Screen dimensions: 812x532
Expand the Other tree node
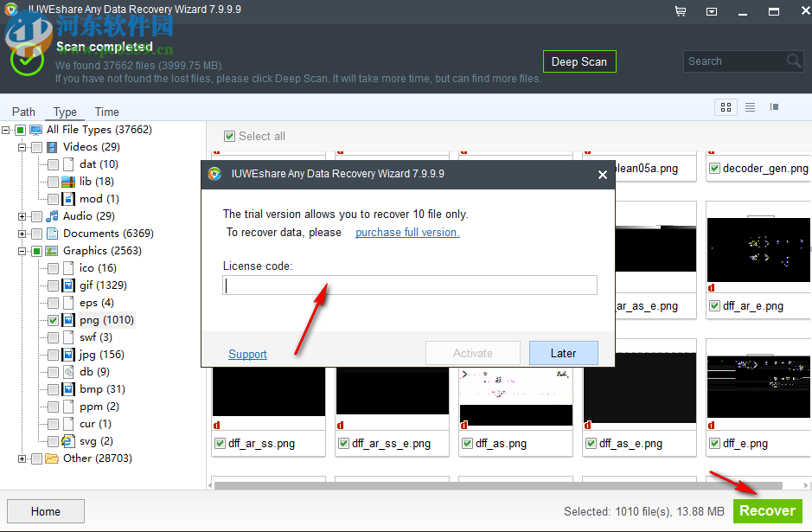coord(22,458)
